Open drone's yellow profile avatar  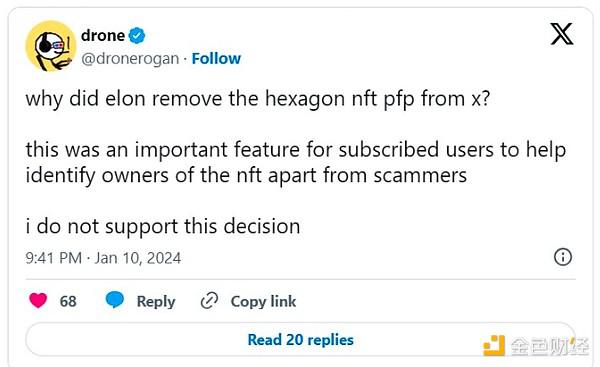pyautogui.click(x=51, y=46)
